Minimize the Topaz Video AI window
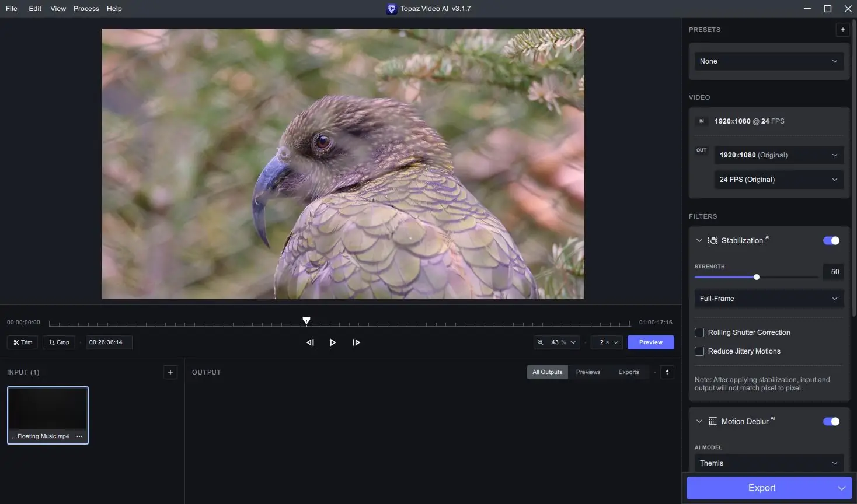 [x=807, y=9]
